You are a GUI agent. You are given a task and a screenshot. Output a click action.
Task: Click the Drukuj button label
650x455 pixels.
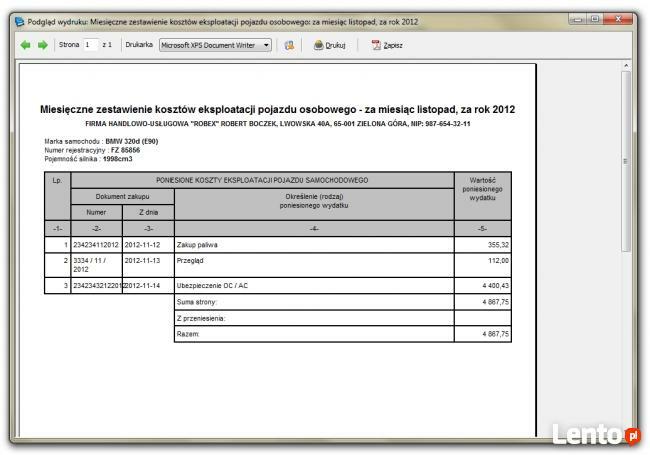[336, 45]
